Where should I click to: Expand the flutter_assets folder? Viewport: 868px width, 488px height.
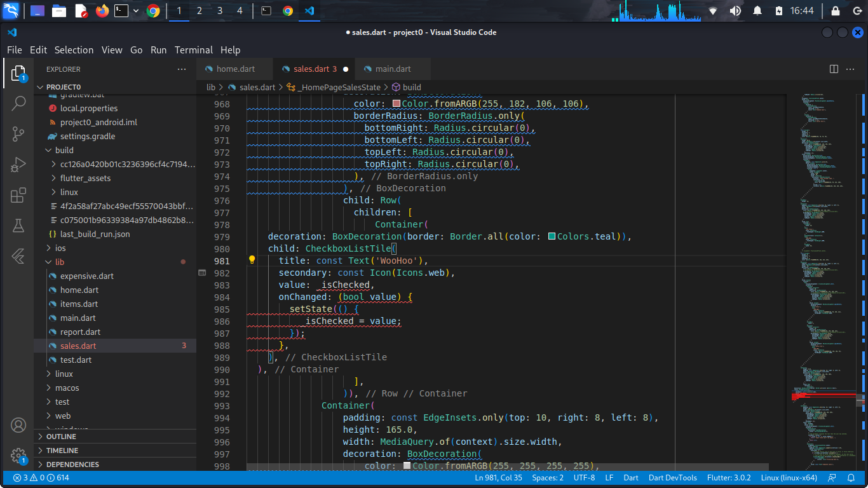coord(115,178)
